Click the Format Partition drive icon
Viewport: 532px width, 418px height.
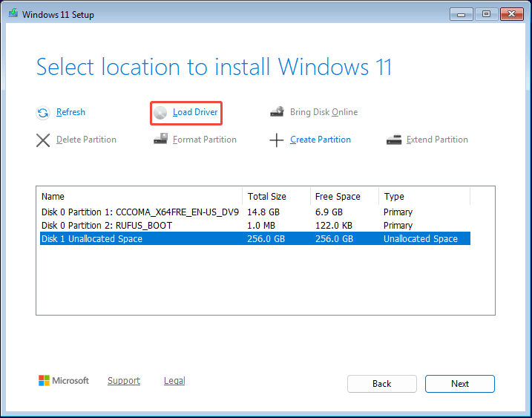click(x=160, y=139)
